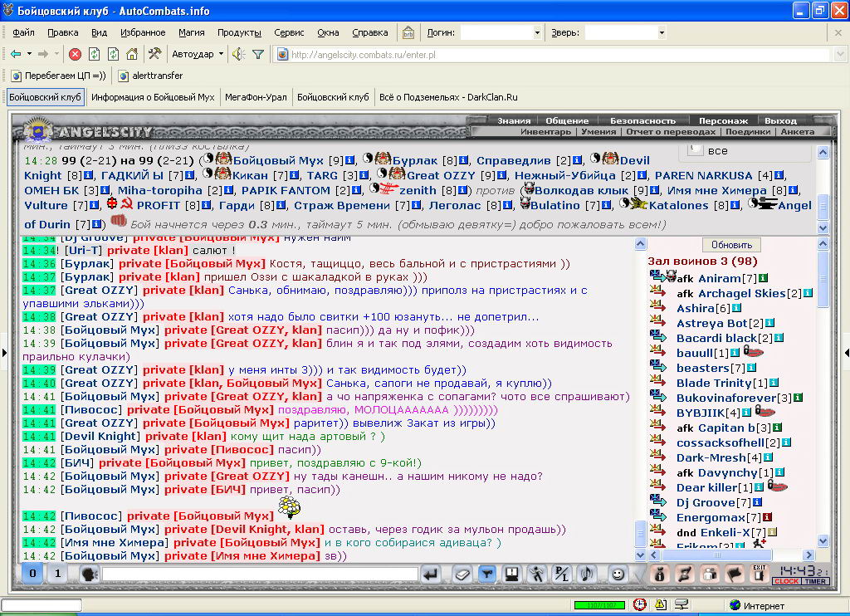Toggle the chat sound note icon
This screenshot has height=616, width=850.
point(587,574)
